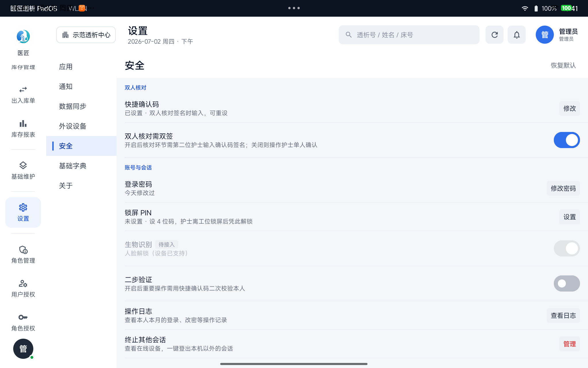Click the refresh icon button
Screen dimensions: 588x368
pos(494,35)
